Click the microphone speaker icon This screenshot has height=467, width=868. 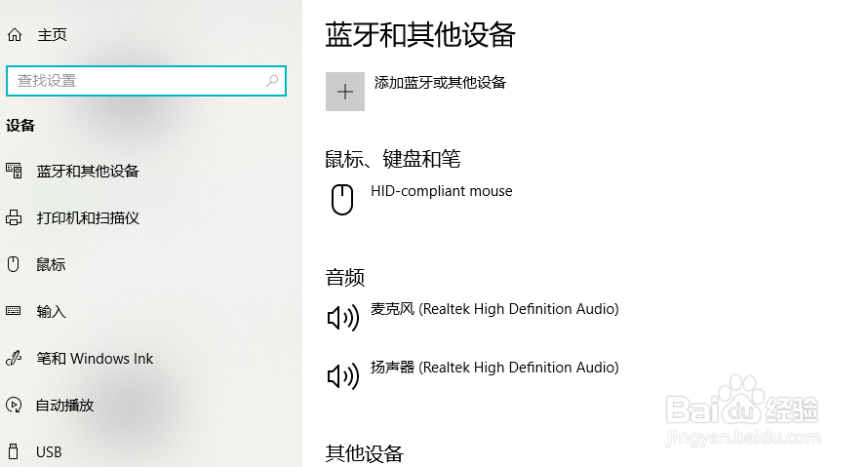pos(343,318)
